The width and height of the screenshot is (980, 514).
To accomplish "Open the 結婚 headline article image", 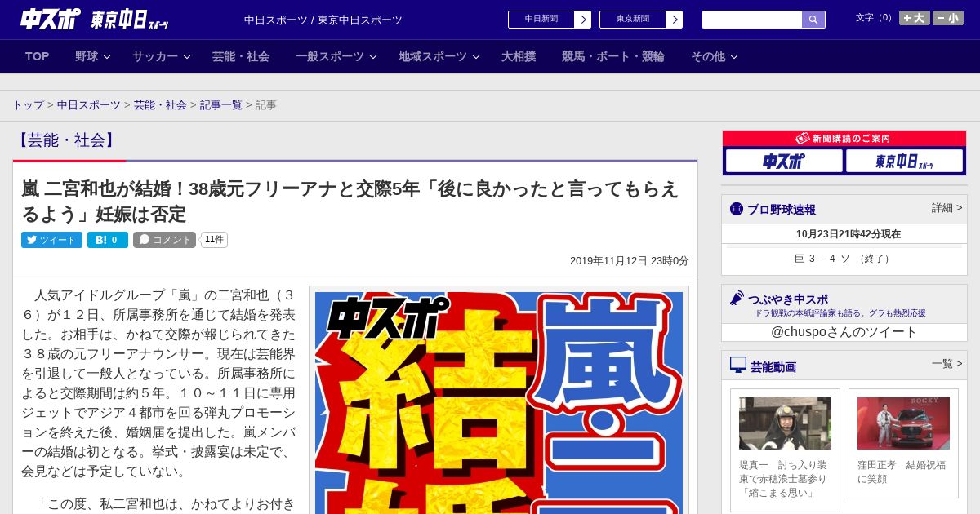I will coord(499,402).
